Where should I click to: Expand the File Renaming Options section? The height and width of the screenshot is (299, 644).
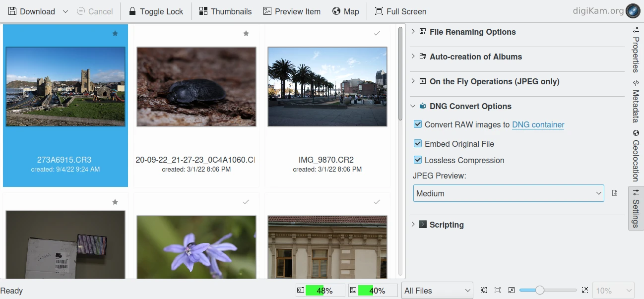coord(472,32)
